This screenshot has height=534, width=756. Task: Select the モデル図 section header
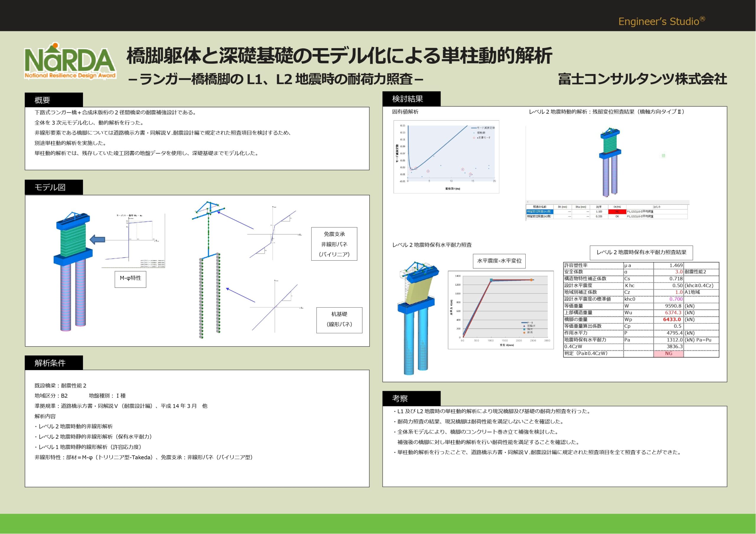[54, 187]
